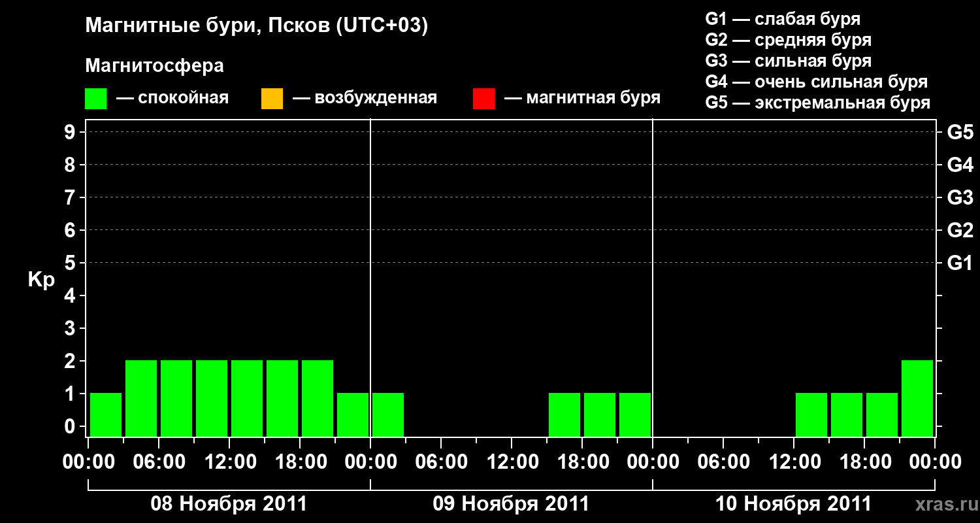980x523 pixels.
Task: Click the Kp axis value 6
Action: click(x=71, y=231)
